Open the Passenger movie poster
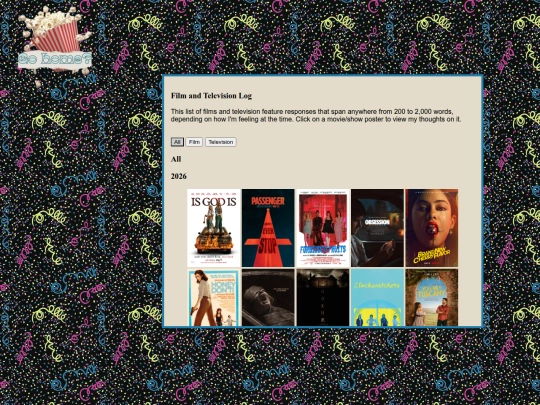 [268, 228]
